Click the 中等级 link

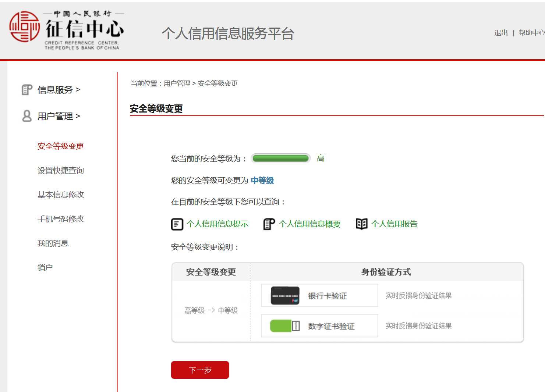[262, 181]
